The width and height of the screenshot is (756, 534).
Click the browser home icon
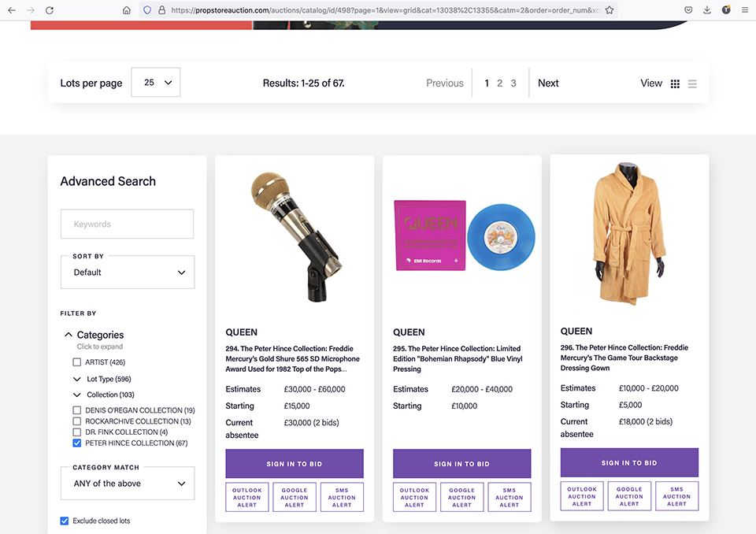[126, 10]
